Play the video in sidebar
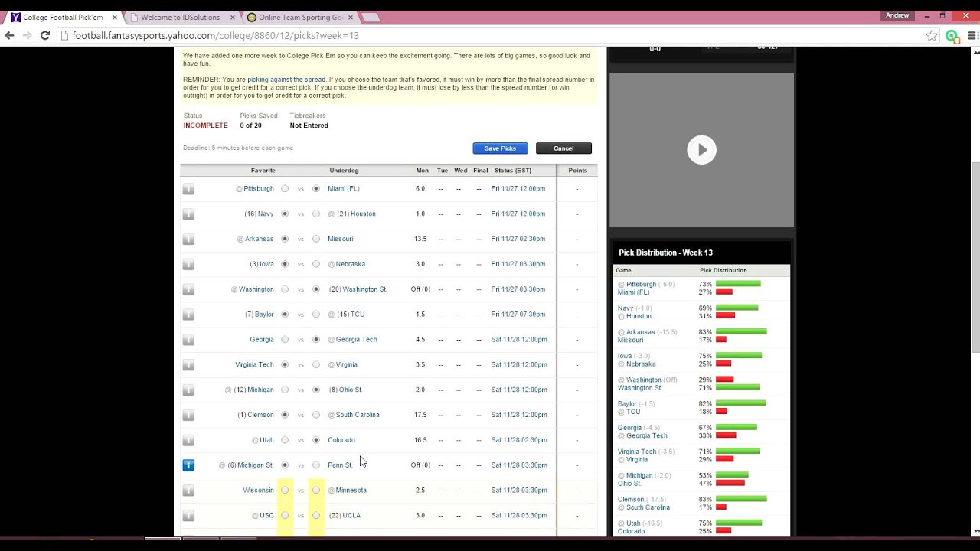 click(701, 150)
